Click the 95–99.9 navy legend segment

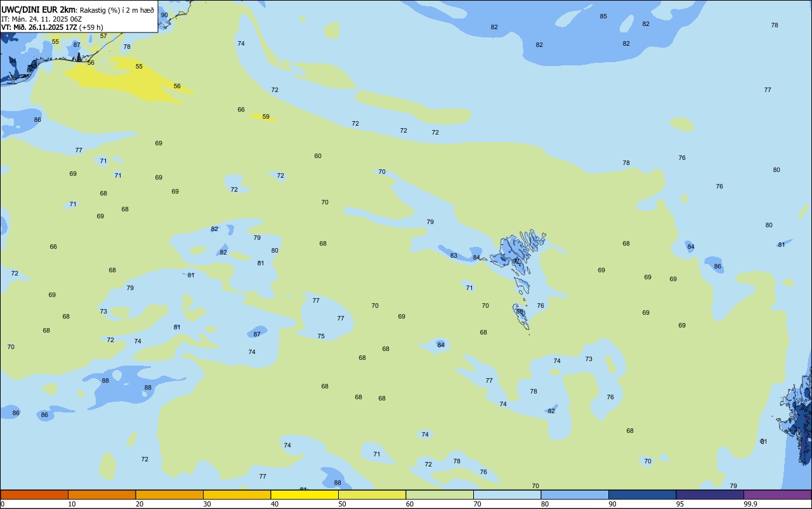(710, 494)
